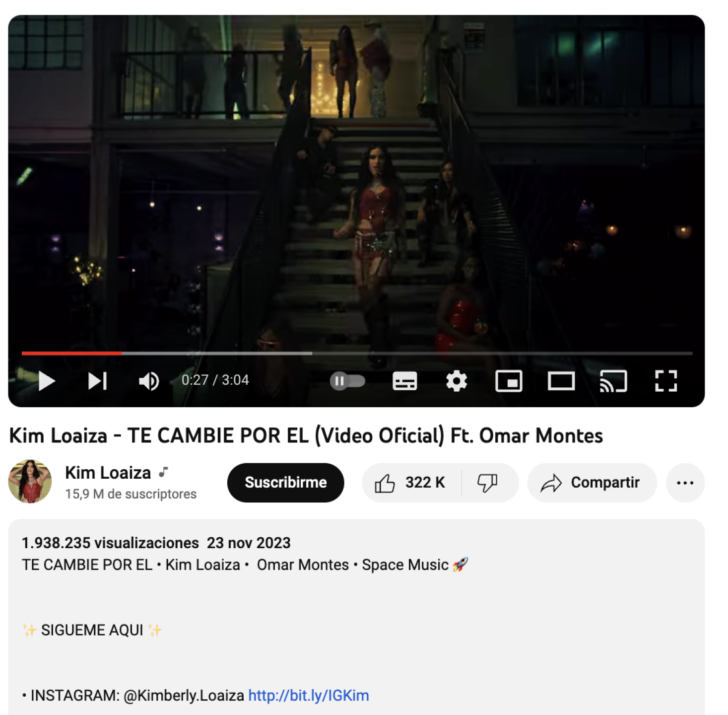Open video settings gear
Viewport: 728px width, 715px height.
(457, 381)
